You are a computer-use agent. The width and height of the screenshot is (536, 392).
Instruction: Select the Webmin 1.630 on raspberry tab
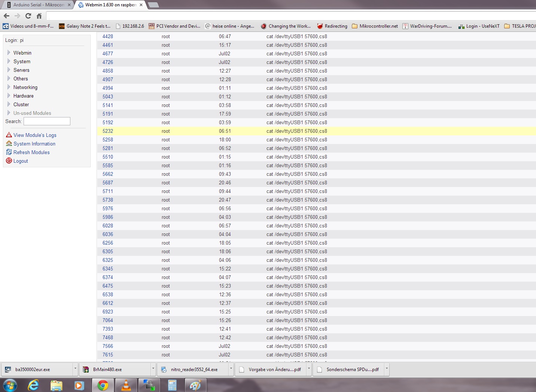coord(110,5)
